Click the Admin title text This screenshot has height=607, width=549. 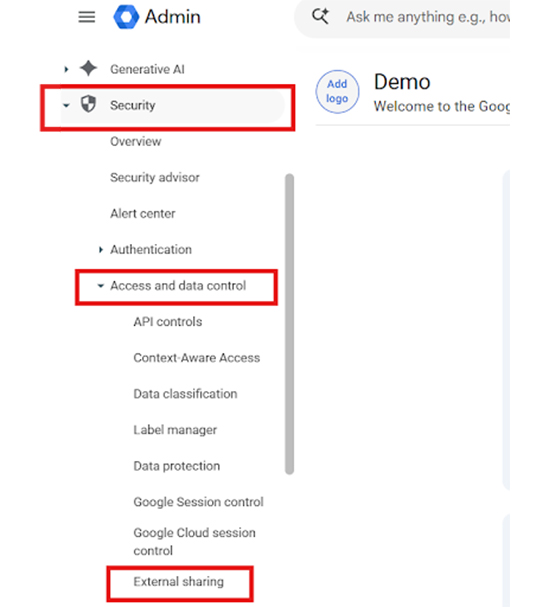click(x=173, y=17)
